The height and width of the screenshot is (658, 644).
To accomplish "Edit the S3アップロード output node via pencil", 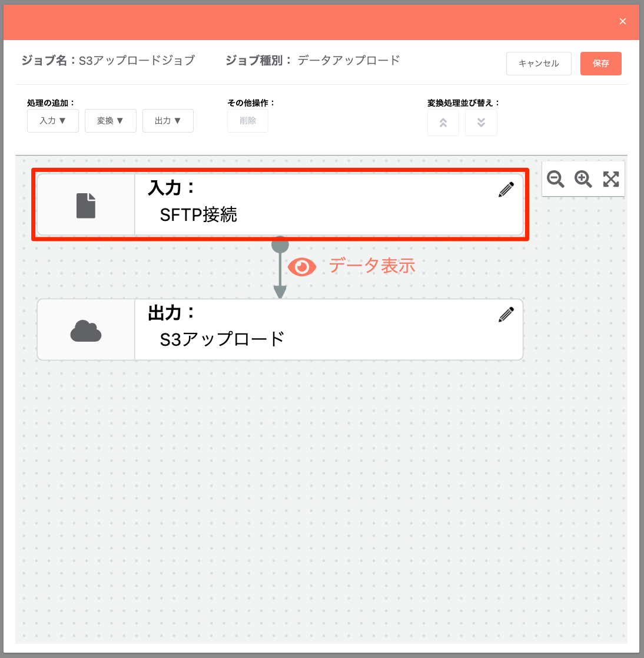I will click(506, 315).
